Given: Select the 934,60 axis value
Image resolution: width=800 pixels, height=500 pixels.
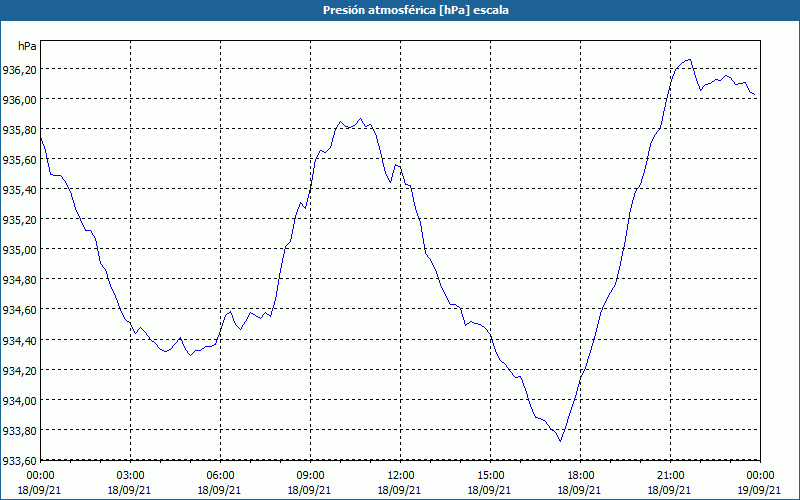Looking at the screenshot, I should point(19,310).
